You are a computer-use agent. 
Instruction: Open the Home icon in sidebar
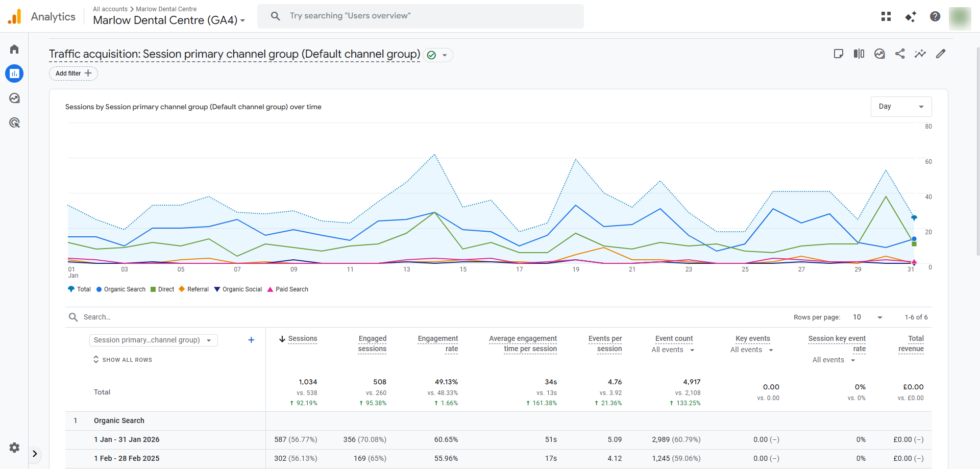(x=14, y=49)
